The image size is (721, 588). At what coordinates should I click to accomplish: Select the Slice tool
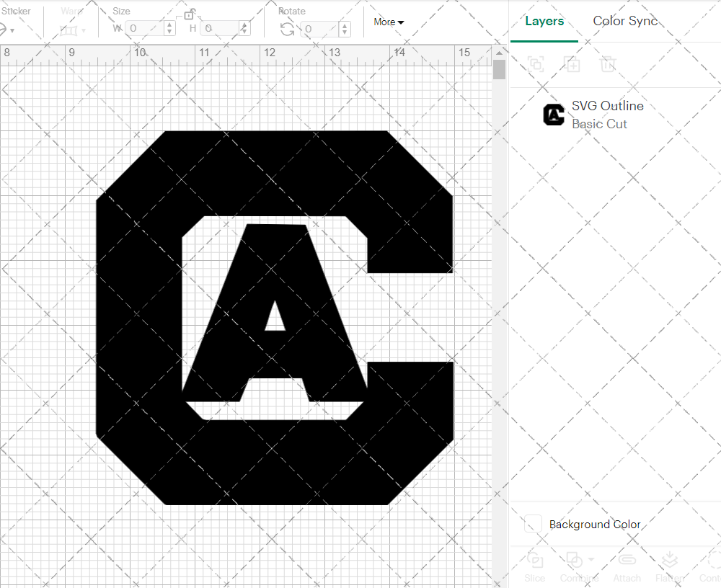pyautogui.click(x=534, y=566)
